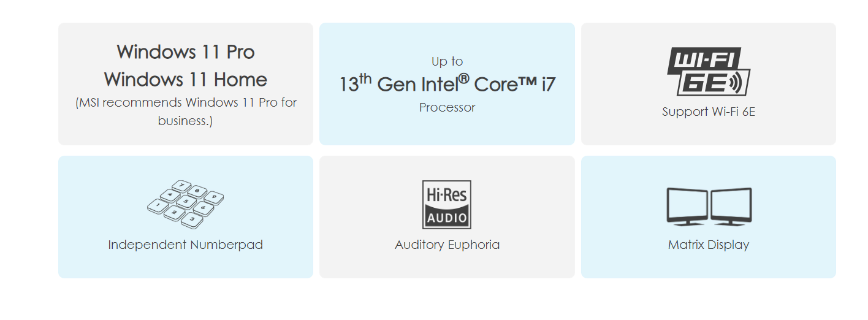Open the Intel processor feature card
The height and width of the screenshot is (320, 868).
click(x=447, y=84)
